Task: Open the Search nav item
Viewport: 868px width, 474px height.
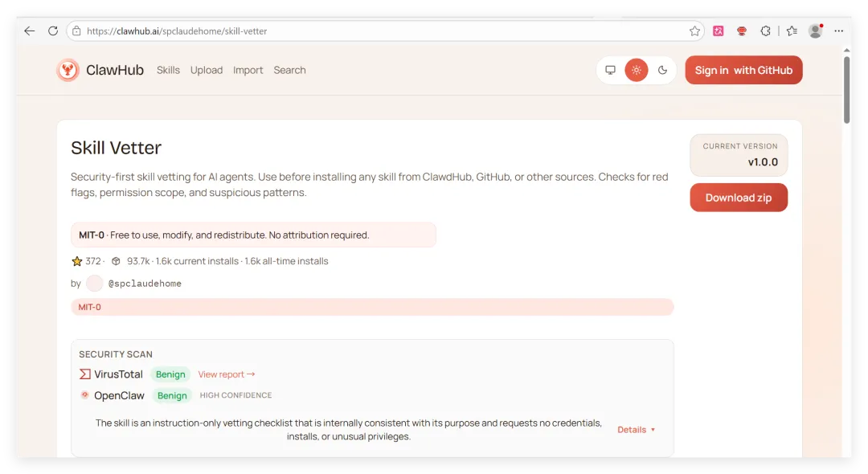Action: point(289,70)
